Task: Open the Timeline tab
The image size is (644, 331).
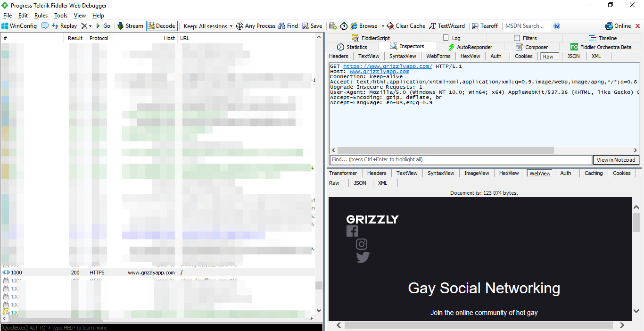Action: coord(603,38)
